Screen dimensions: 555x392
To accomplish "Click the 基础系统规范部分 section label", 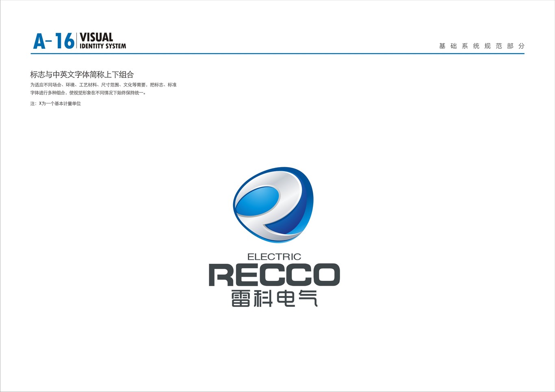I will point(482,46).
